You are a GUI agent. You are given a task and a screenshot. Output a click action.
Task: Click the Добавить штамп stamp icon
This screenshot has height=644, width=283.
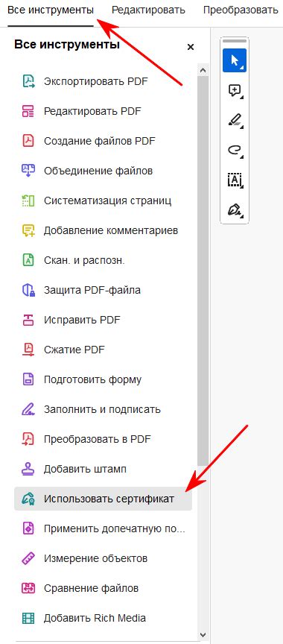pos(28,469)
